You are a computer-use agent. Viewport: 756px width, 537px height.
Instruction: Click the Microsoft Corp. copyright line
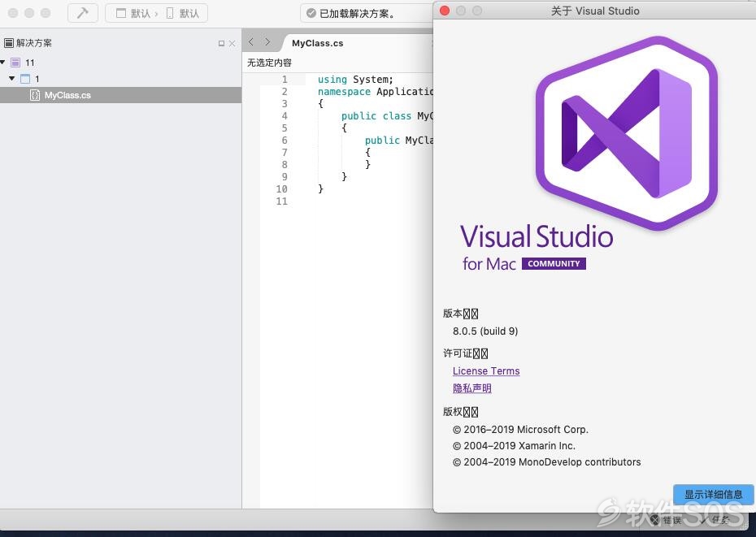click(520, 430)
